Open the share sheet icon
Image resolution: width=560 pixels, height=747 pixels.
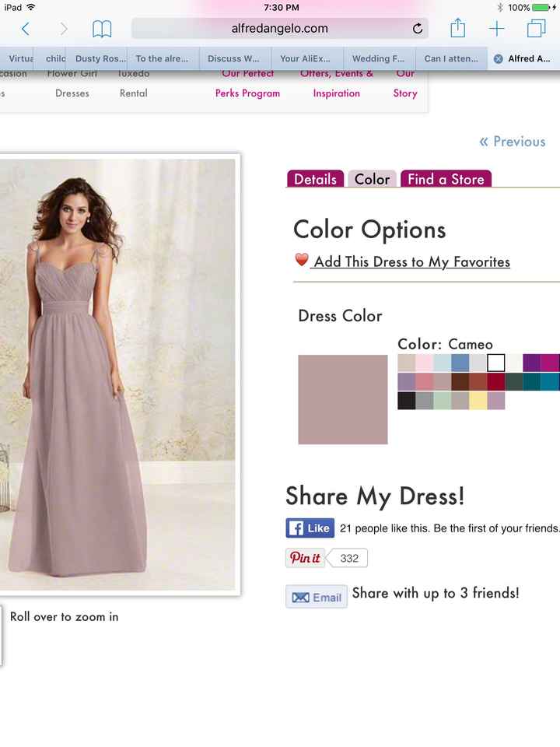457,27
